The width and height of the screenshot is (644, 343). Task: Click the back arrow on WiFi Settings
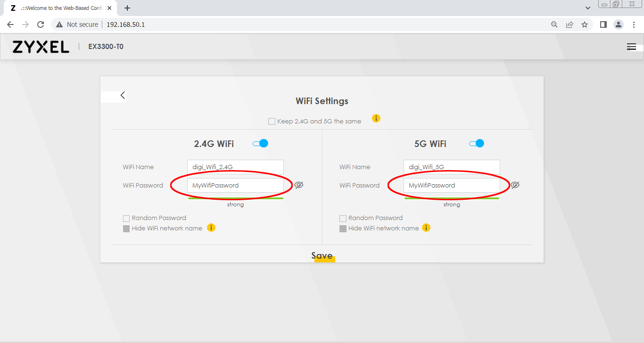[x=123, y=95]
